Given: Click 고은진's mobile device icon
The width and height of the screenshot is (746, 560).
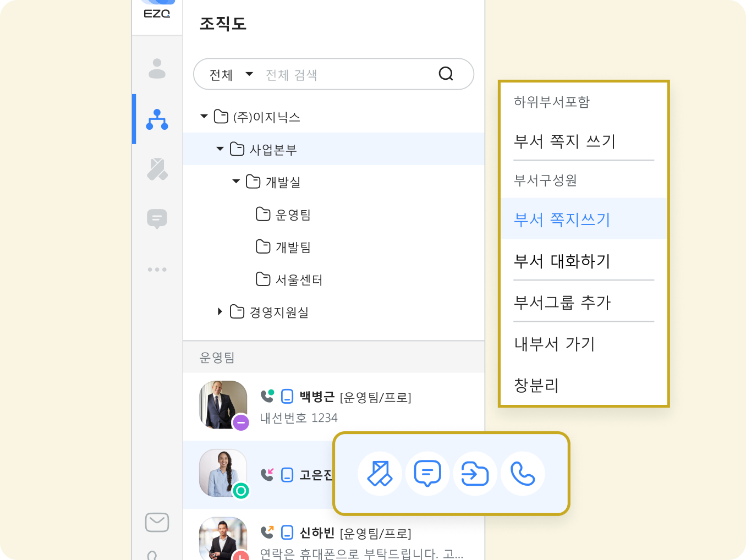Looking at the screenshot, I should [x=287, y=475].
